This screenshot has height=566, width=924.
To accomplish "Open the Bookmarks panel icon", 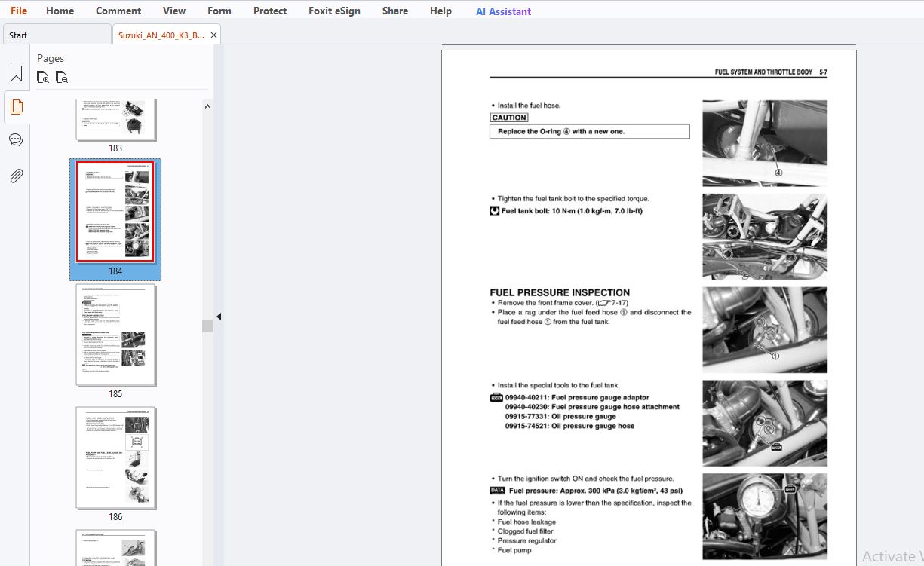I will [x=16, y=74].
